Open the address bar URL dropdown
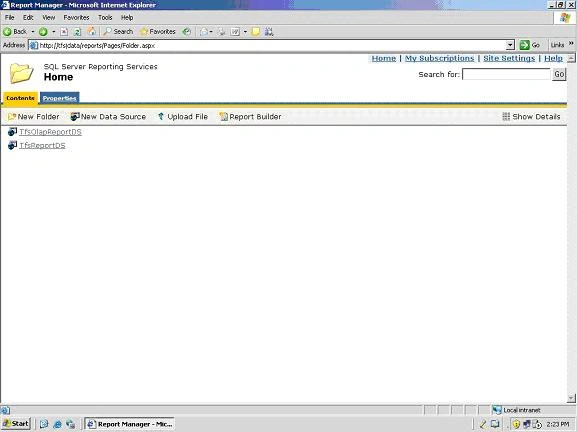 pos(510,45)
